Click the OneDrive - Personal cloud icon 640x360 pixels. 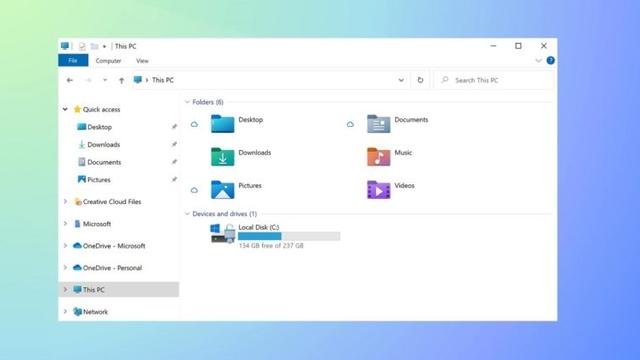pyautogui.click(x=77, y=268)
